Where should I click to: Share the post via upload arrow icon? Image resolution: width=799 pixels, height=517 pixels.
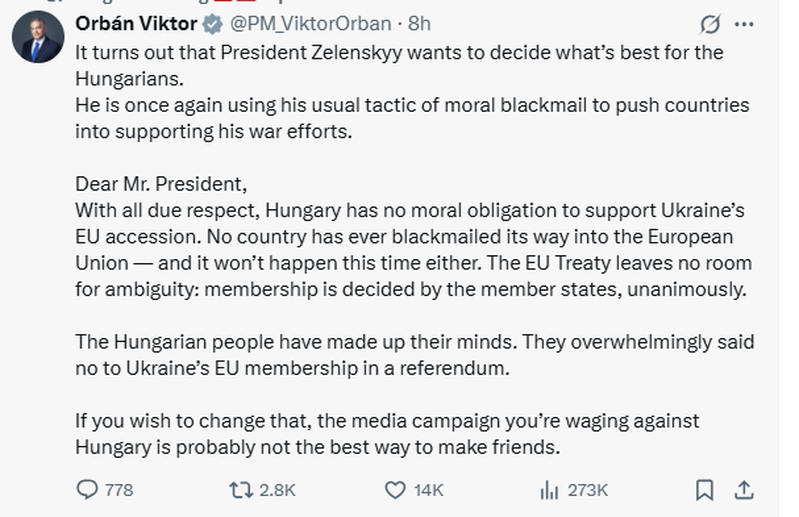pos(742,490)
